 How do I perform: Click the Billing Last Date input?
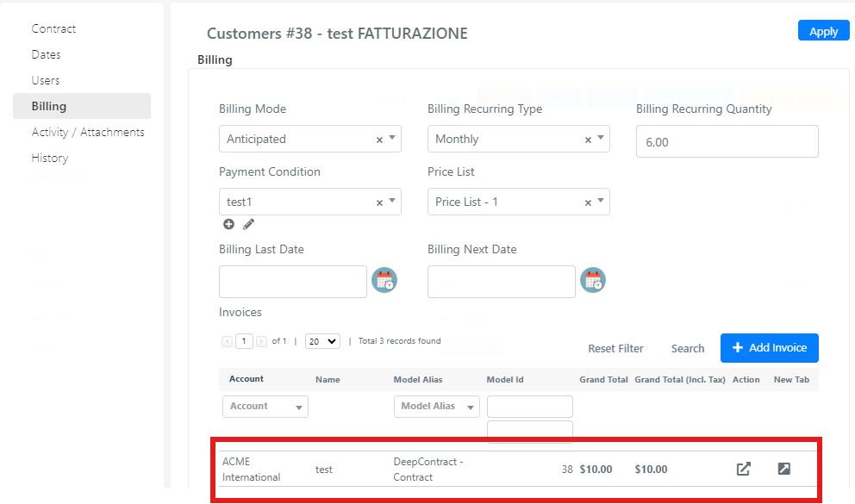tap(293, 282)
